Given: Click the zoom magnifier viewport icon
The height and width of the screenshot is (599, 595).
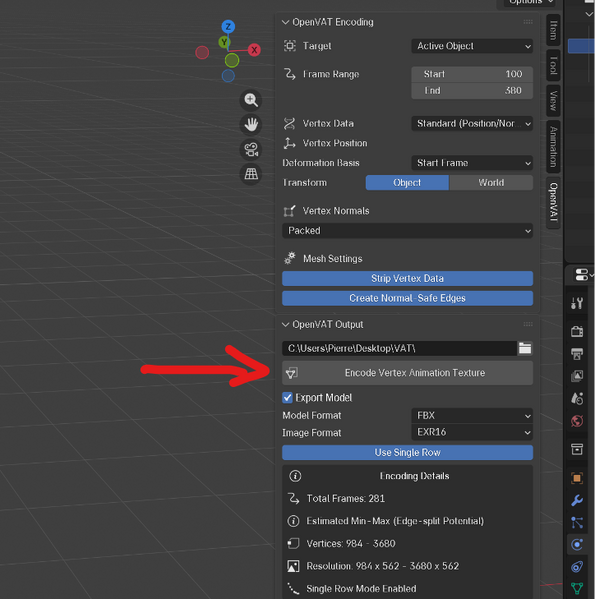Looking at the screenshot, I should point(251,100).
